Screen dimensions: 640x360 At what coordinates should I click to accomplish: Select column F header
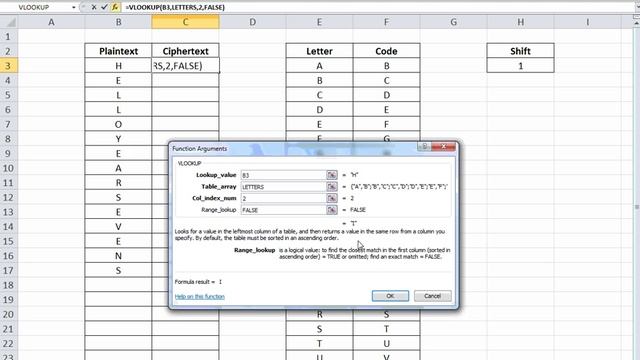click(386, 22)
